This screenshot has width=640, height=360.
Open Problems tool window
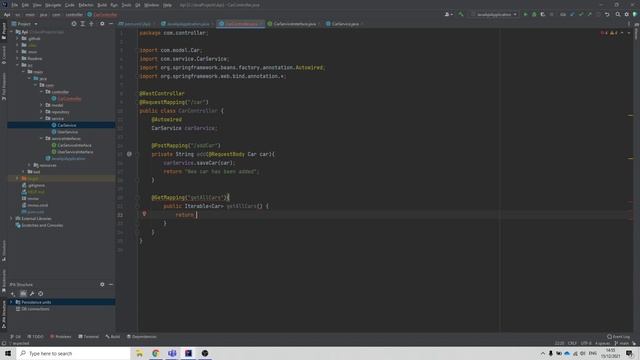pos(60,337)
